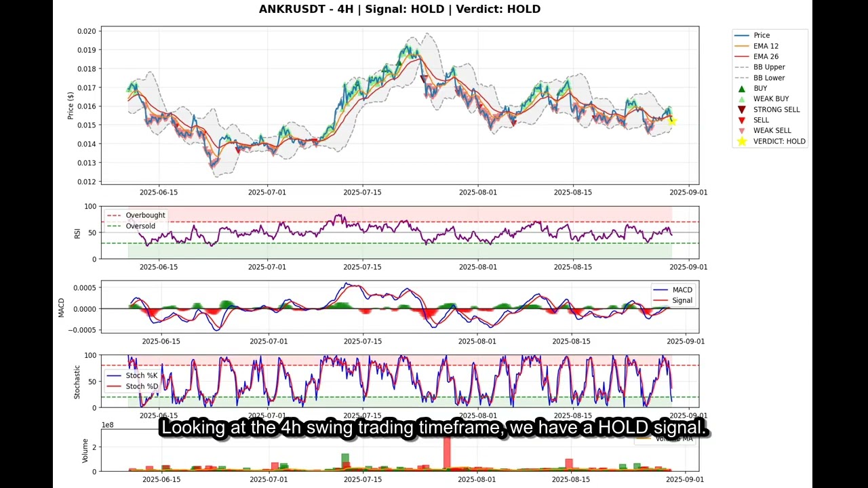Click 2025-07-01 under the price chart
This screenshot has width=868, height=488.
(x=267, y=192)
